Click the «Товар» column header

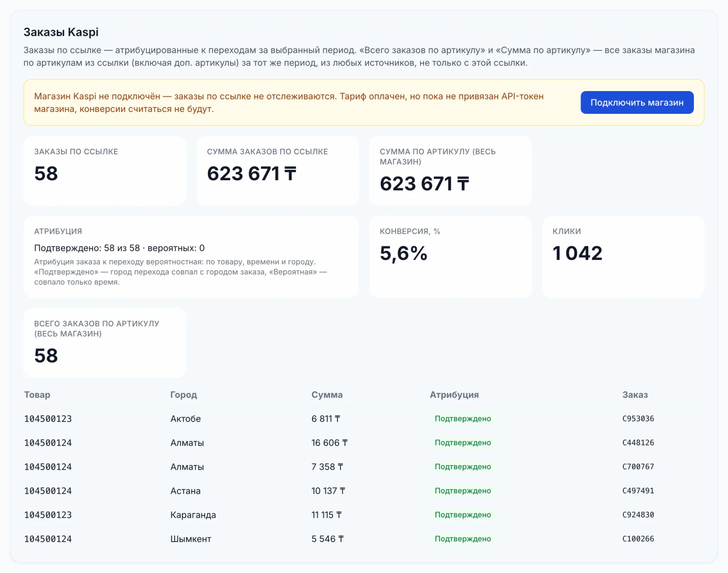(37, 395)
